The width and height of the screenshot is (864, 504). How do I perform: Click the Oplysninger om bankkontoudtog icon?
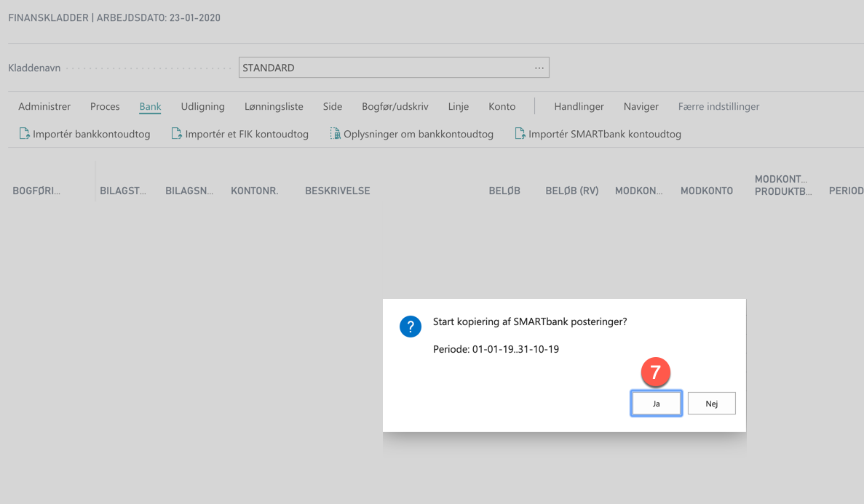click(x=335, y=133)
